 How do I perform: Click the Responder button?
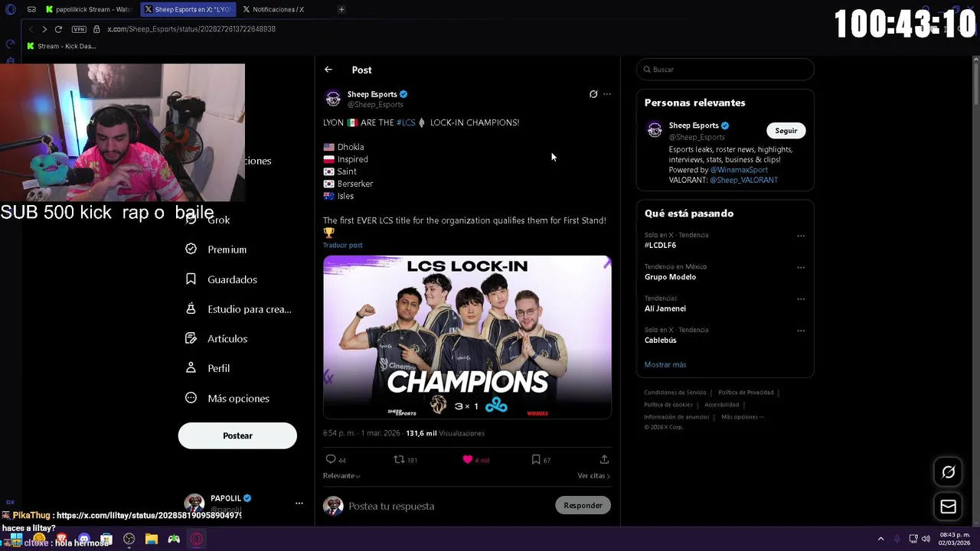pyautogui.click(x=583, y=505)
